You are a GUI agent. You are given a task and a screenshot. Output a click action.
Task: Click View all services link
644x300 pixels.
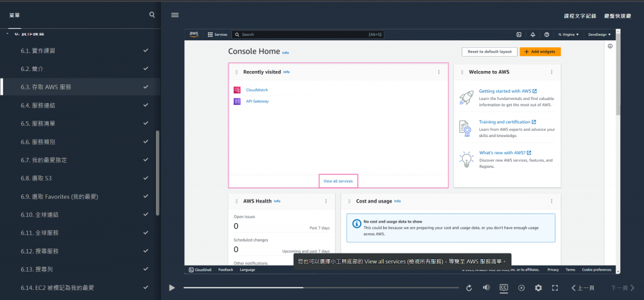coord(338,181)
